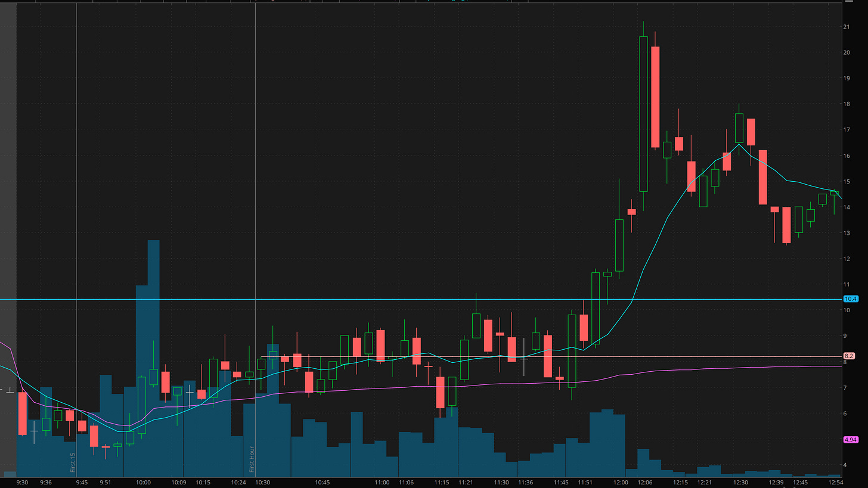868x488 pixels.
Task: Click the 11 price axis label
Action: coord(846,284)
